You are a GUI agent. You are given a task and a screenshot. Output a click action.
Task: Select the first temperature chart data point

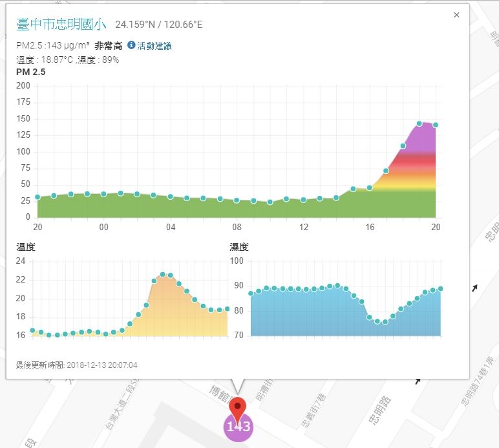coord(32,330)
